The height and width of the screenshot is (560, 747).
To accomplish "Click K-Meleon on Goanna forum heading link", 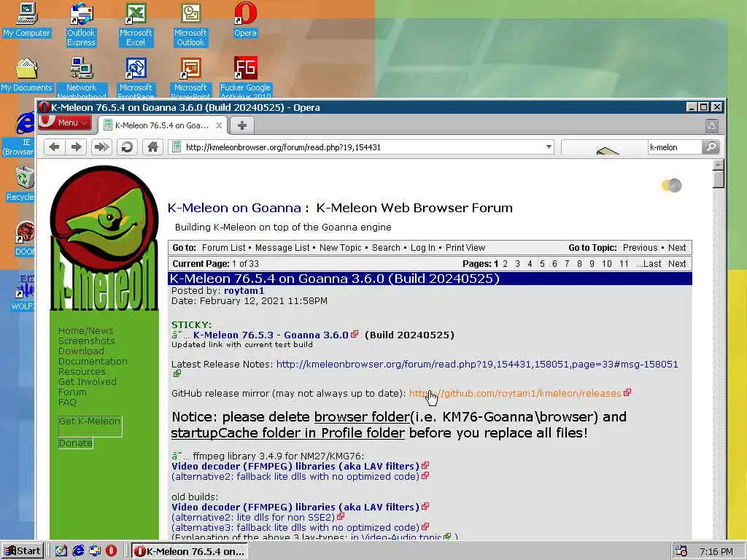I will 234,208.
